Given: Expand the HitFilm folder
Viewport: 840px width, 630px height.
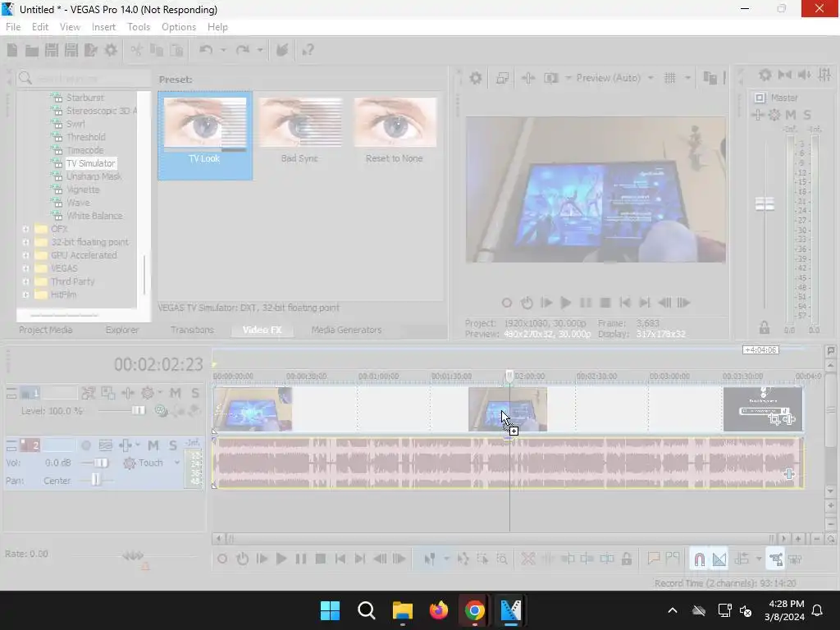Looking at the screenshot, I should (x=25, y=294).
